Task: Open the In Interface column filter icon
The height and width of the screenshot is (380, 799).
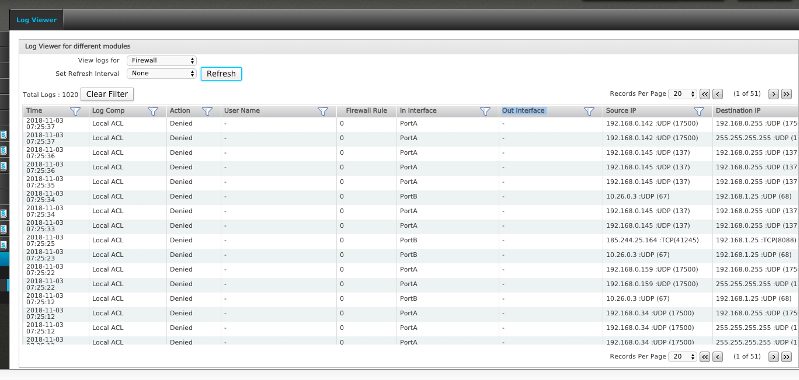Action: 485,111
